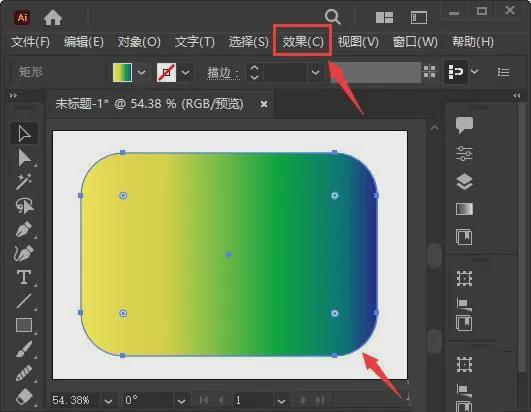Screen dimensions: 531x412
Task: Open the Gradient panel icon
Action: coord(464,209)
